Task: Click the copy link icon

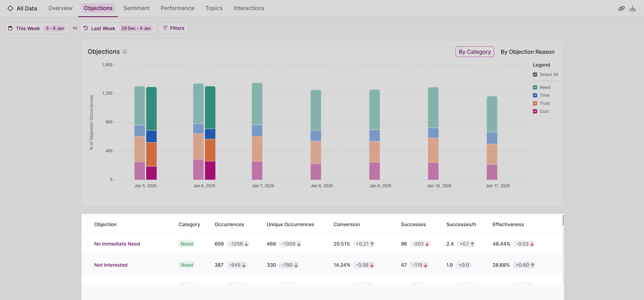Action: click(x=621, y=8)
